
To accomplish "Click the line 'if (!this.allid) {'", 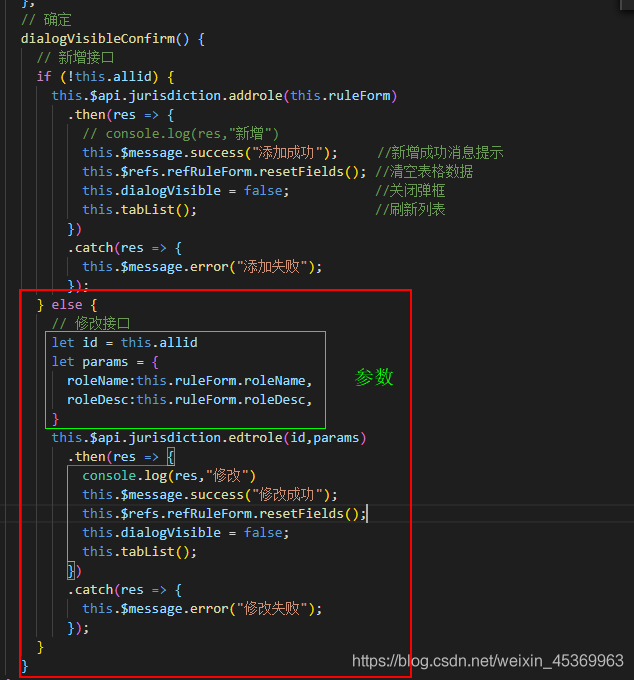I will (x=105, y=77).
